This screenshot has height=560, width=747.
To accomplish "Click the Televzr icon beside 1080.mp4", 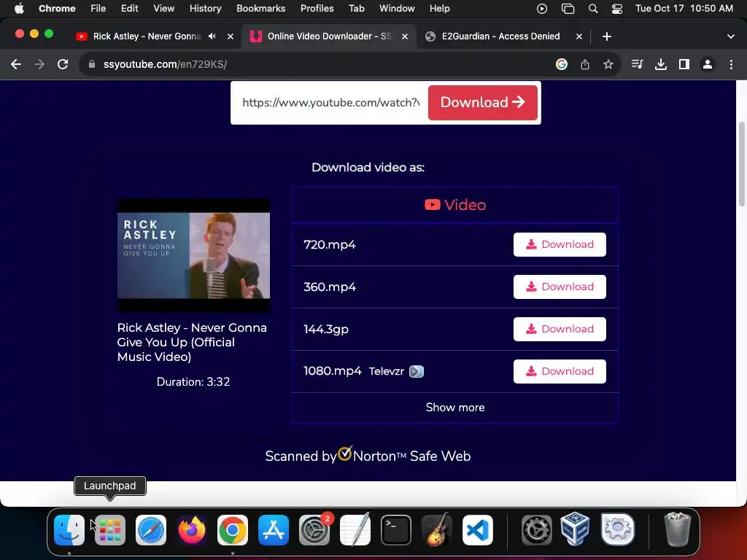I will (x=417, y=371).
